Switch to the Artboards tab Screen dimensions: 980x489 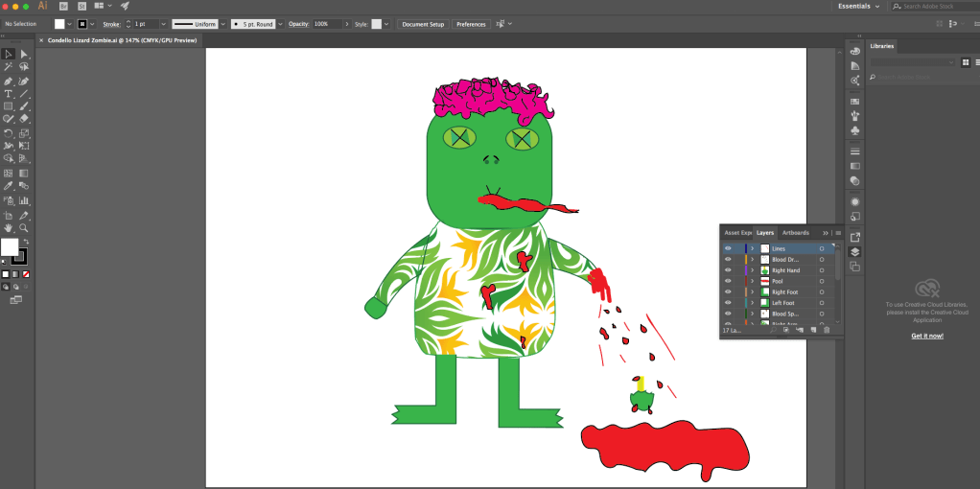point(796,232)
